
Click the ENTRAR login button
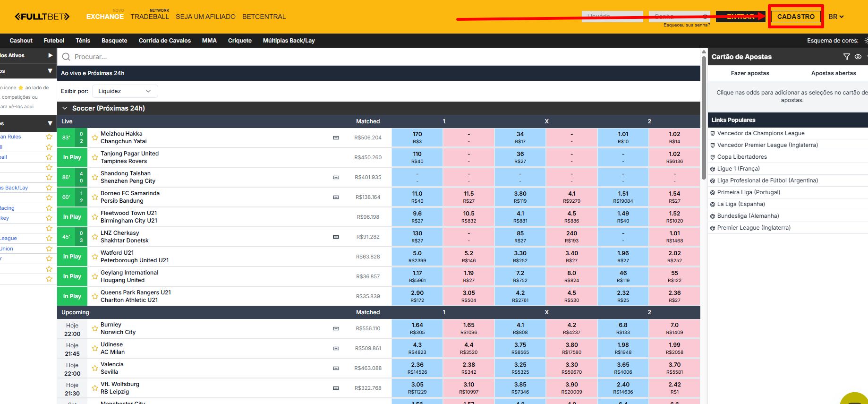[740, 17]
